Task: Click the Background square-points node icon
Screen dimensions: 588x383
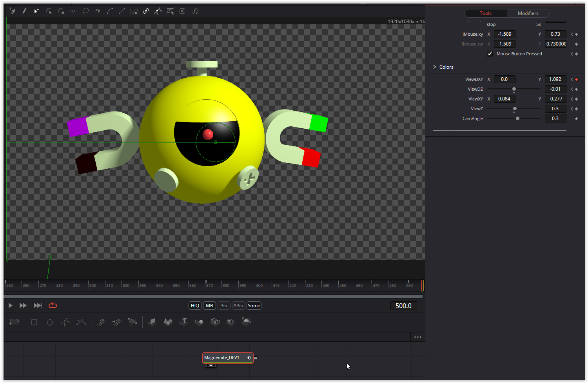Action: pos(34,322)
